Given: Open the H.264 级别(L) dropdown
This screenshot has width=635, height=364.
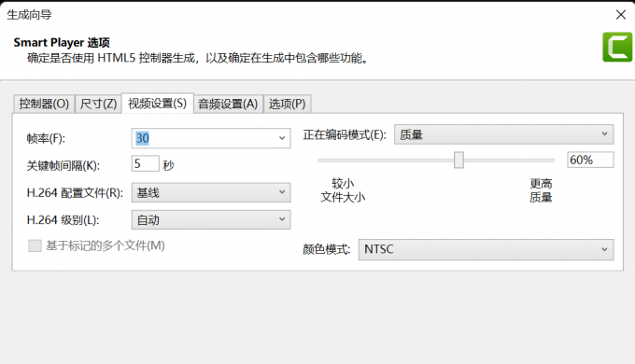Looking at the screenshot, I should tap(211, 220).
